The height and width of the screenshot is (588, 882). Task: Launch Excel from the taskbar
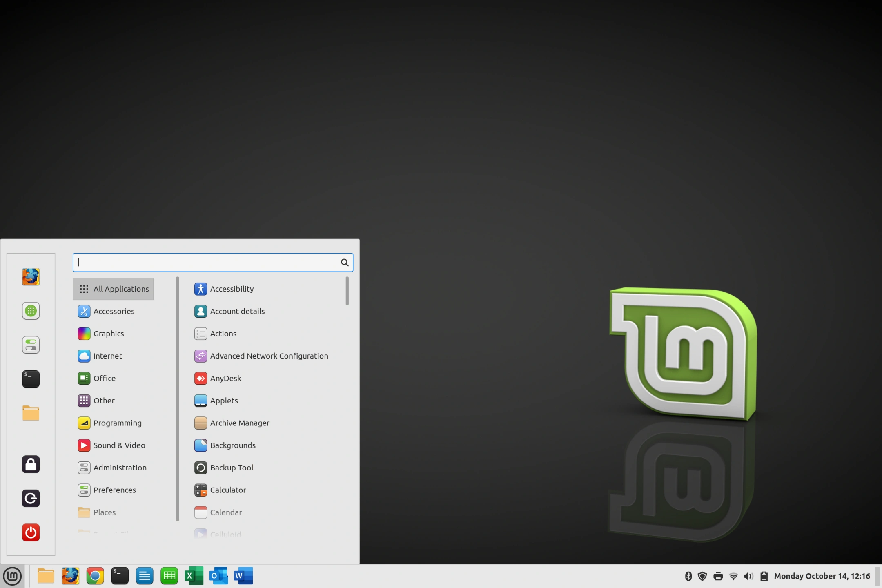(x=194, y=576)
